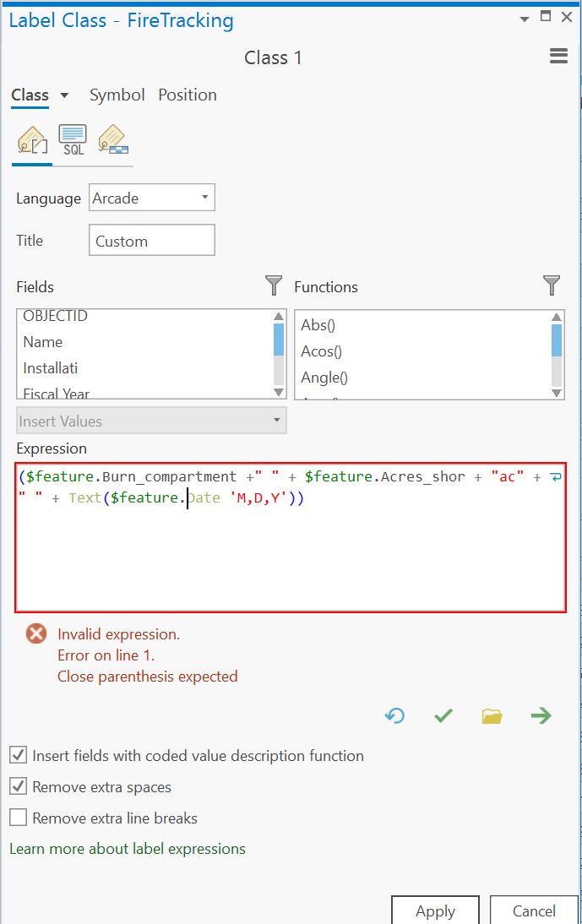The image size is (582, 924).
Task: Export expression with green arrow icon
Action: 541,715
